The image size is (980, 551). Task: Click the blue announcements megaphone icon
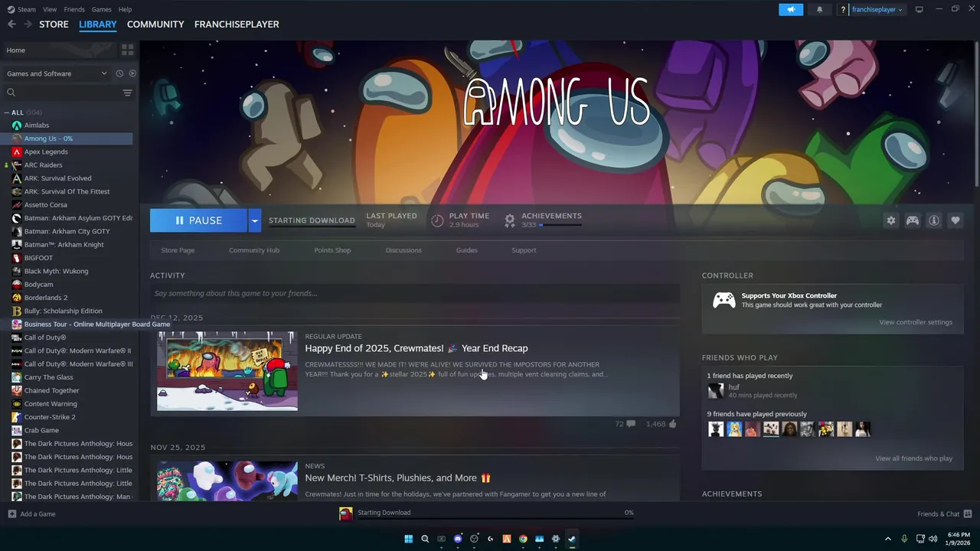pos(791,9)
